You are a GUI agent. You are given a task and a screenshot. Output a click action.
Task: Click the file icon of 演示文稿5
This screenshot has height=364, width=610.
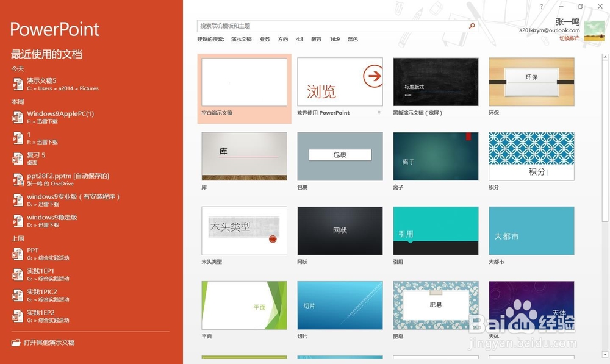pyautogui.click(x=18, y=84)
